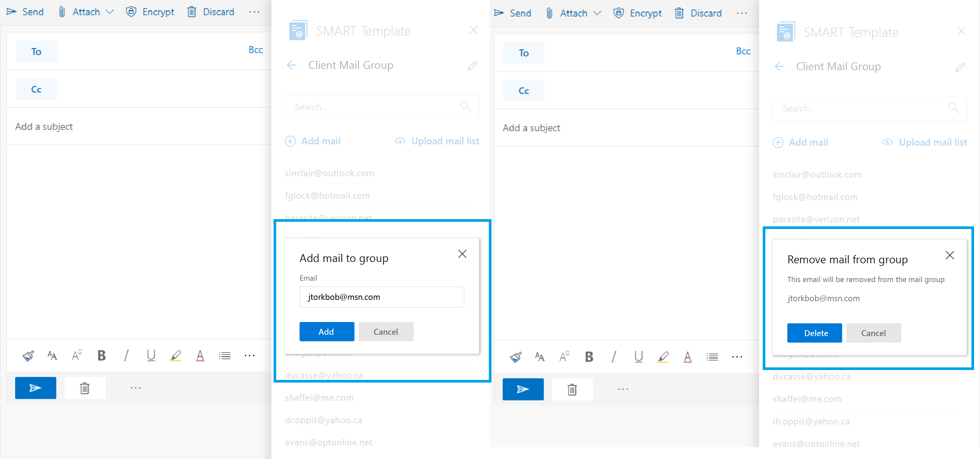Screen dimensions: 980x459
Task: Click the Cc button in right compose window
Action: (x=523, y=90)
